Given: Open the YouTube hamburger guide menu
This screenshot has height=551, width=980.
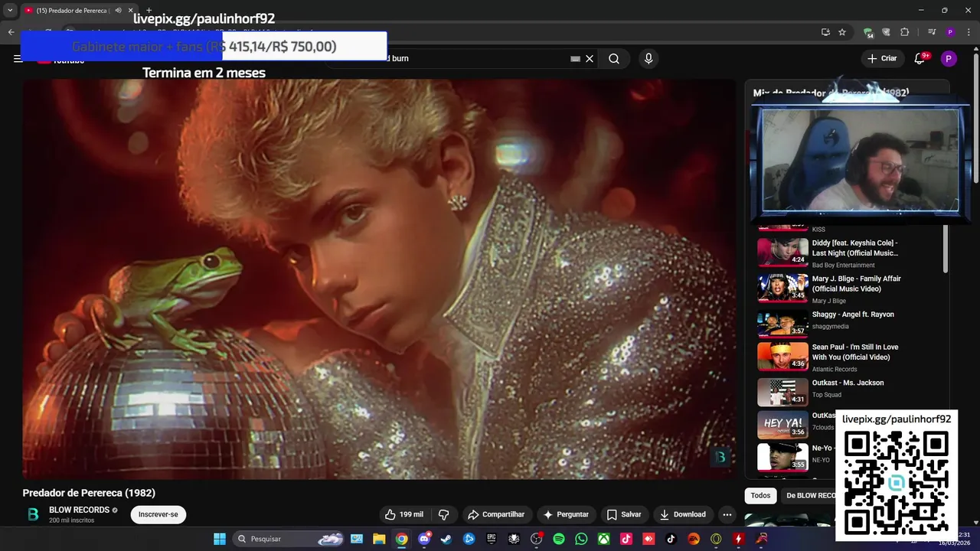Looking at the screenshot, I should (18, 59).
